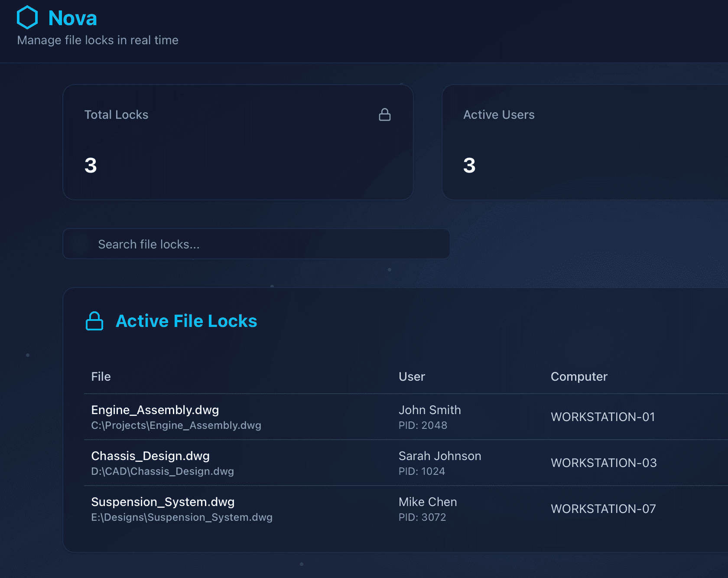Click the Nova hexagon logo icon
Image resolution: width=728 pixels, height=578 pixels.
[27, 18]
